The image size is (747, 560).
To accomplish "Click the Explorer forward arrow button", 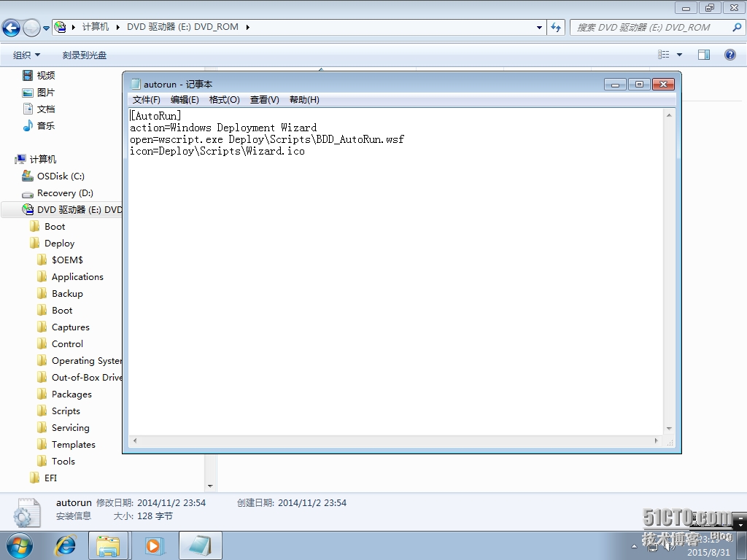I will click(x=31, y=28).
